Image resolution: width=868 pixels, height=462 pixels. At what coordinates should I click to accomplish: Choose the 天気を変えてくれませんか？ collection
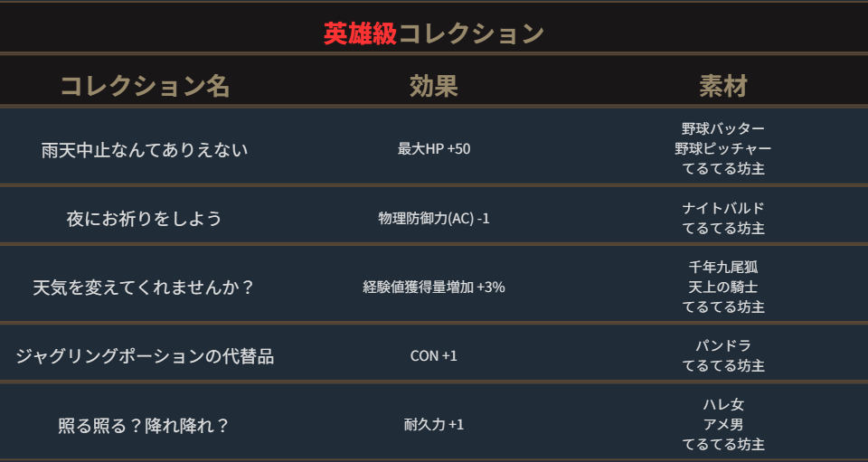click(145, 287)
